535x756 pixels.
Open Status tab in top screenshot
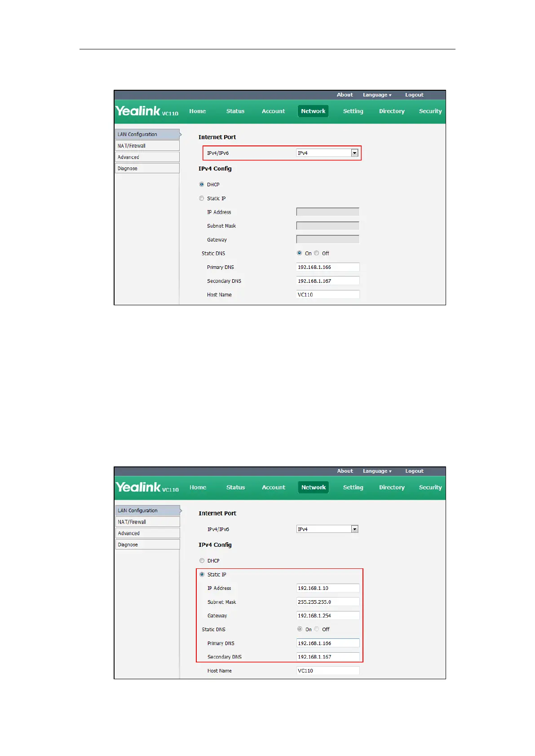235,111
